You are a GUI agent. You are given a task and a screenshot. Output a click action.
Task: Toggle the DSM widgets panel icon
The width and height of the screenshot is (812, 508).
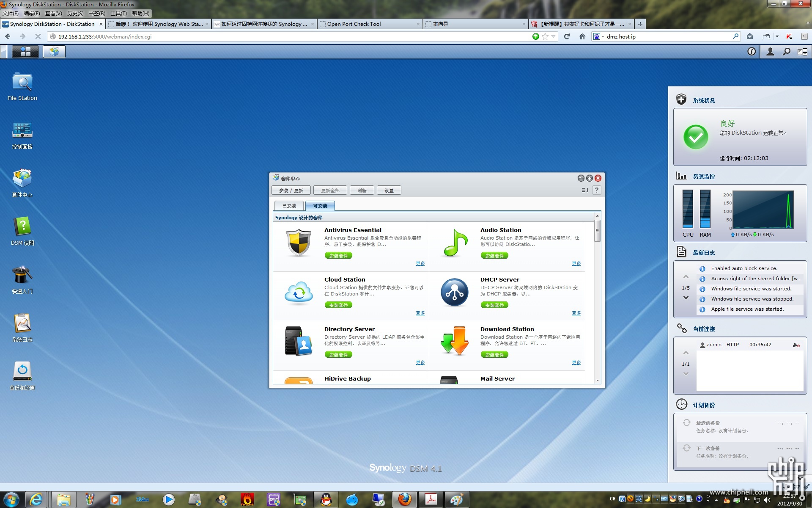[x=802, y=52]
